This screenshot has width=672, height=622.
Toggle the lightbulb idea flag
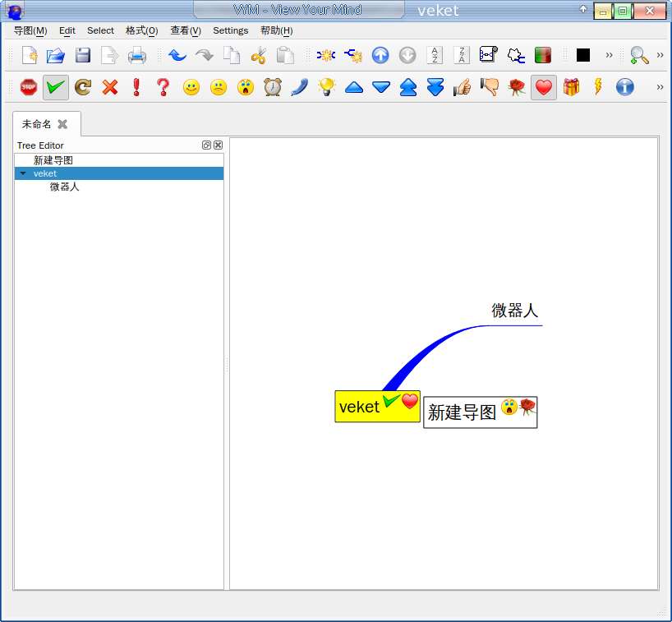(x=327, y=87)
